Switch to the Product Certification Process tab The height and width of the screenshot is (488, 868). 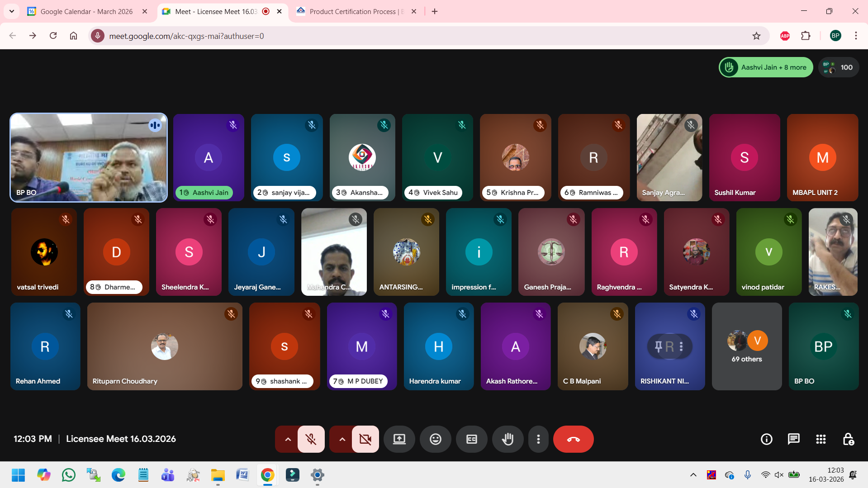click(353, 11)
